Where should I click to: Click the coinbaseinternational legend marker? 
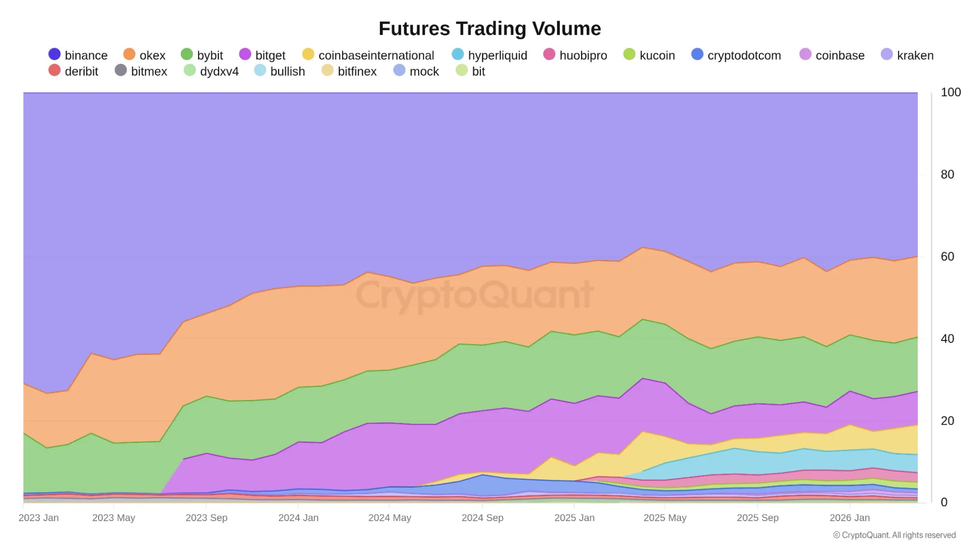(308, 54)
